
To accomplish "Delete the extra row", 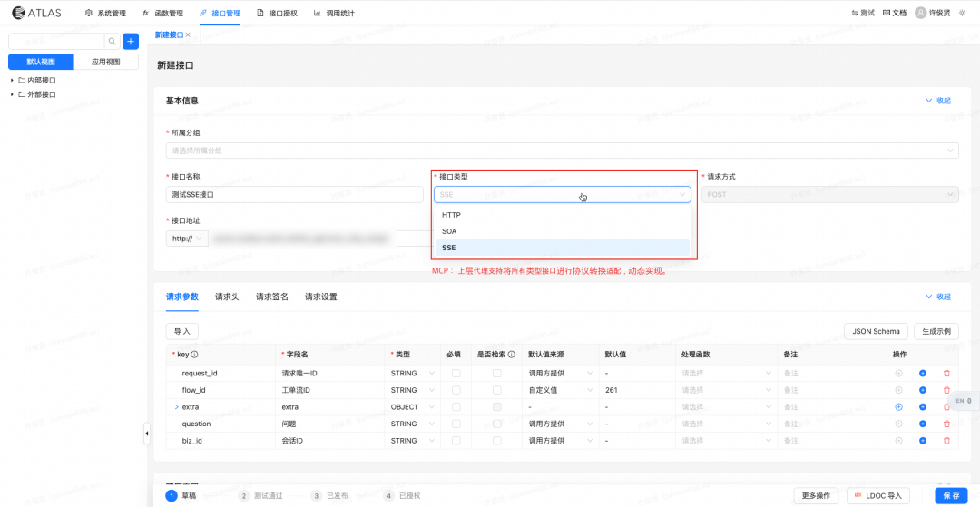I will [x=946, y=407].
